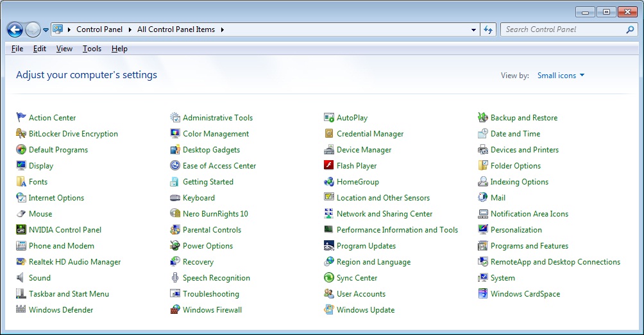644x335 pixels.
Task: Click the Display monitor icon
Action: (21, 166)
